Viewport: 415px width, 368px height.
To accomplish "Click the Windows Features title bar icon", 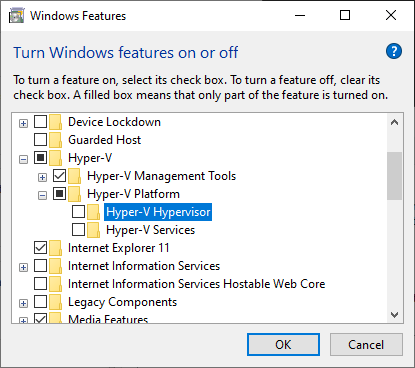I will [x=17, y=16].
